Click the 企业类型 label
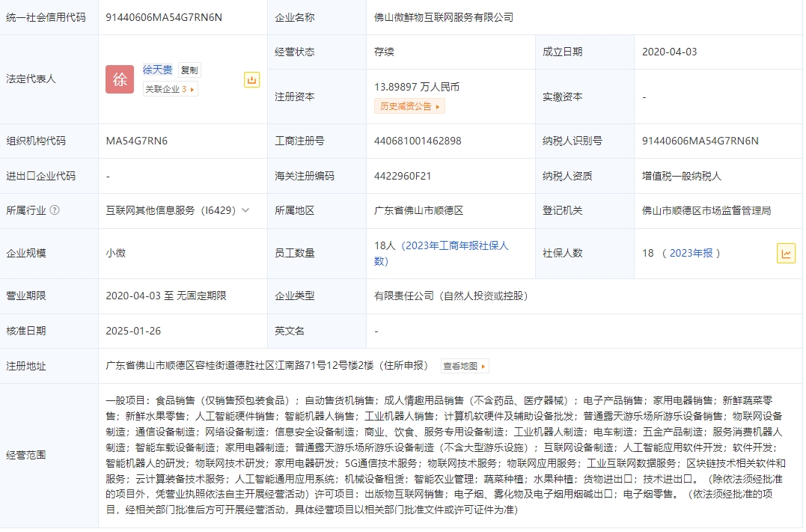Screen dimensions: 806x532 pos(295,296)
